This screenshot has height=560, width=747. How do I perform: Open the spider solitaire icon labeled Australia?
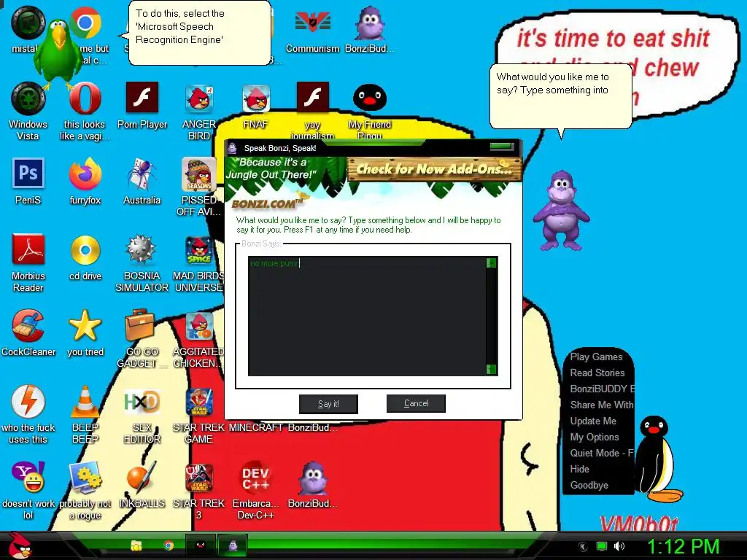click(142, 174)
